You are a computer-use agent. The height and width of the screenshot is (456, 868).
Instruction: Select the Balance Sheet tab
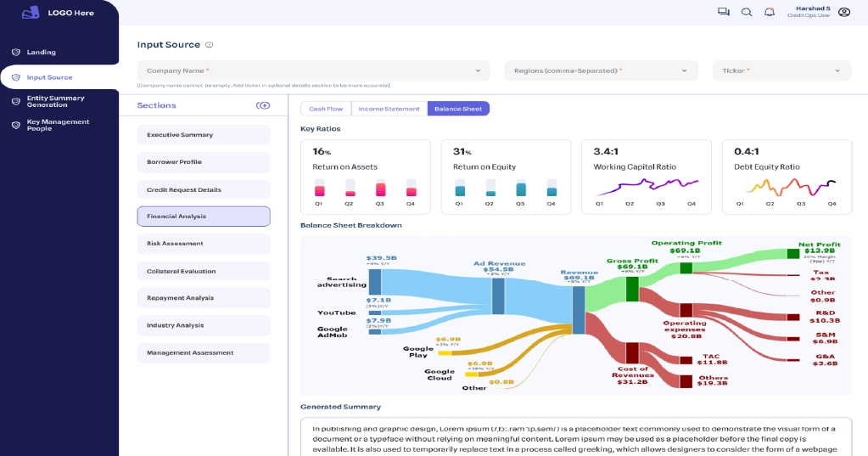click(458, 109)
